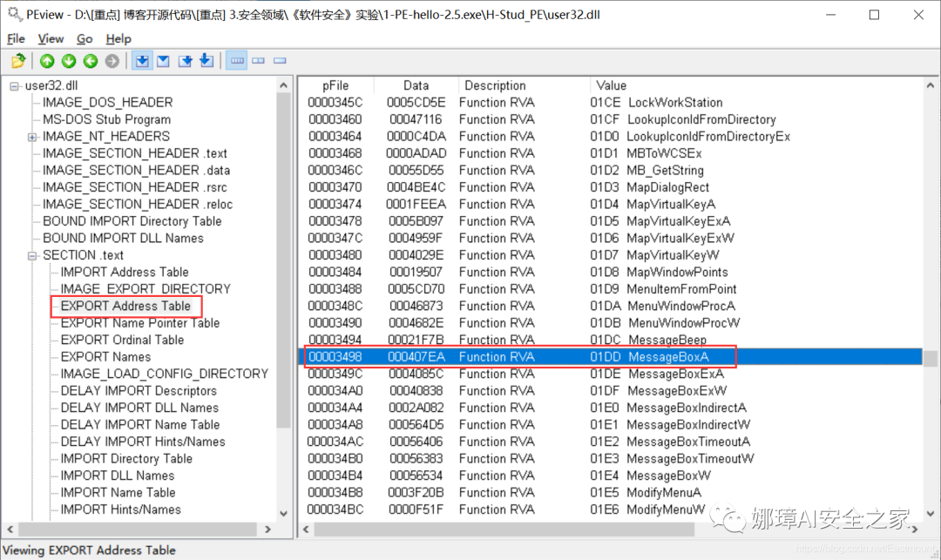Select BOUND IMPORT Directory Table
This screenshot has height=560, width=941.
pos(132,221)
